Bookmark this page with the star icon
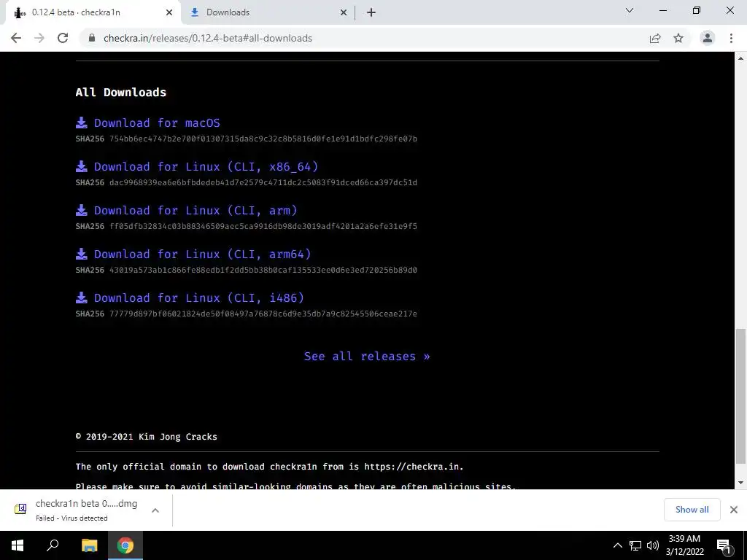The width and height of the screenshot is (747, 560). 678,38
